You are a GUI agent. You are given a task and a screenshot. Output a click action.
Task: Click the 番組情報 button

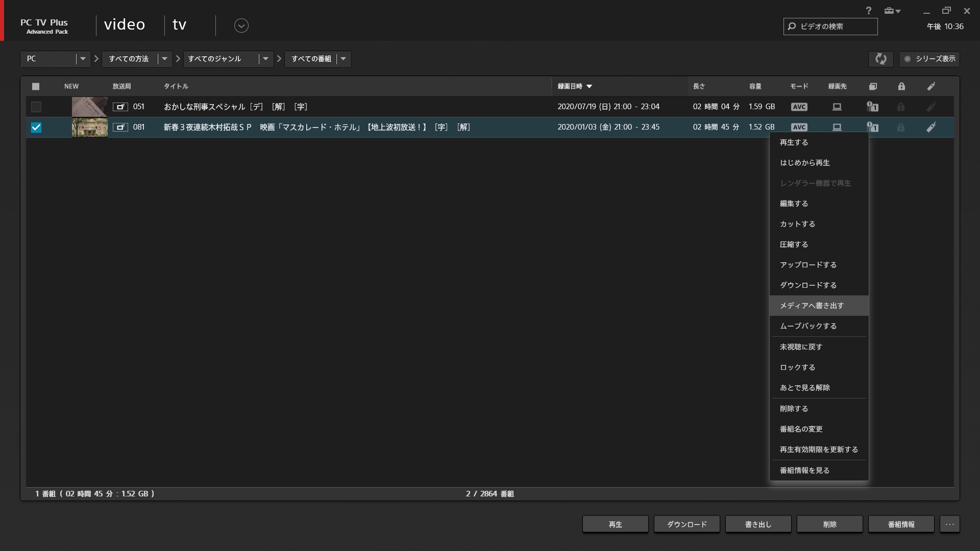[x=901, y=524]
